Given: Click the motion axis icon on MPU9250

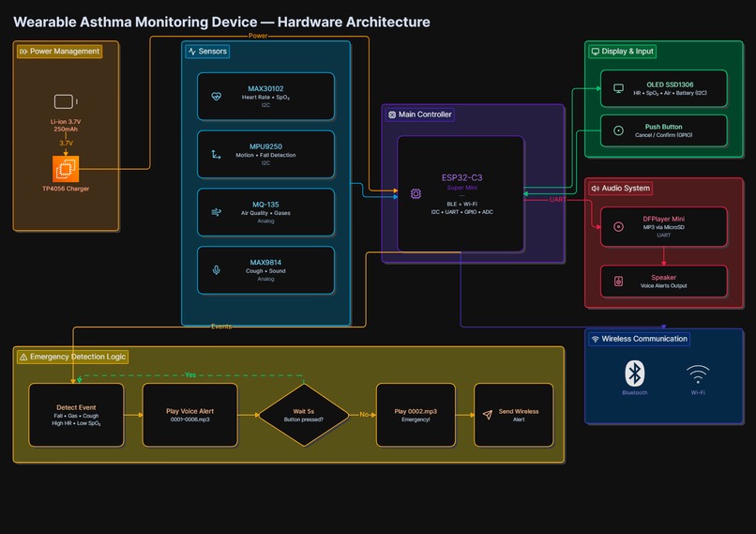Looking at the screenshot, I should tap(216, 154).
